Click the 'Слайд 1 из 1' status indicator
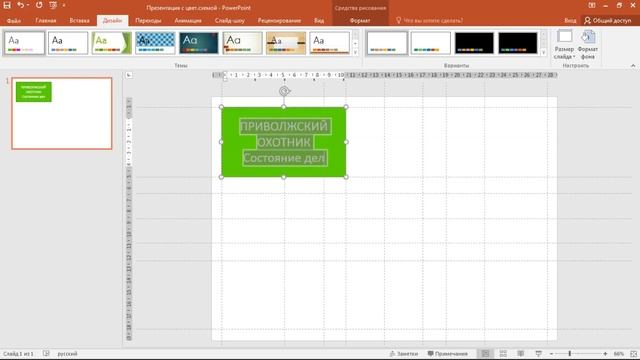The image size is (640, 360). 18,354
